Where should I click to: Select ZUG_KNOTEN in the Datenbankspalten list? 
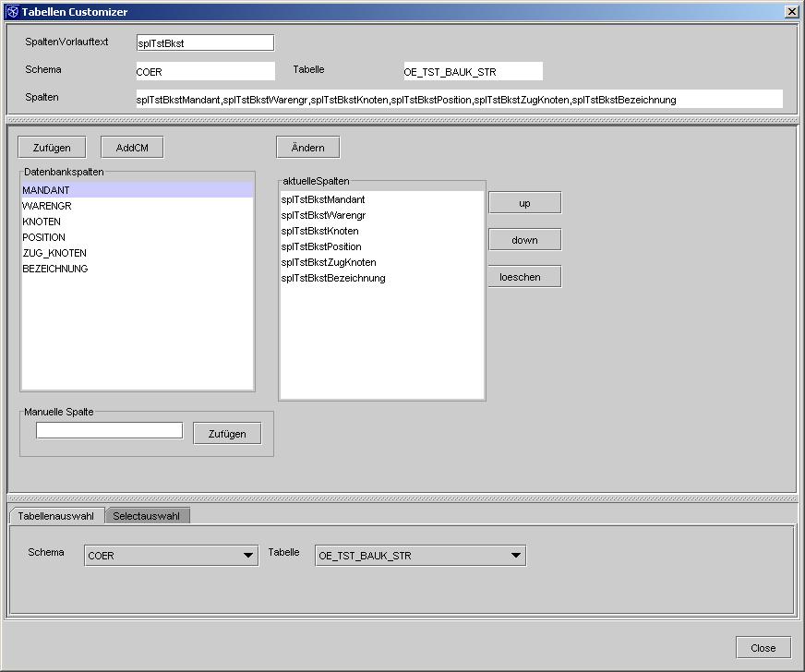pyautogui.click(x=137, y=253)
